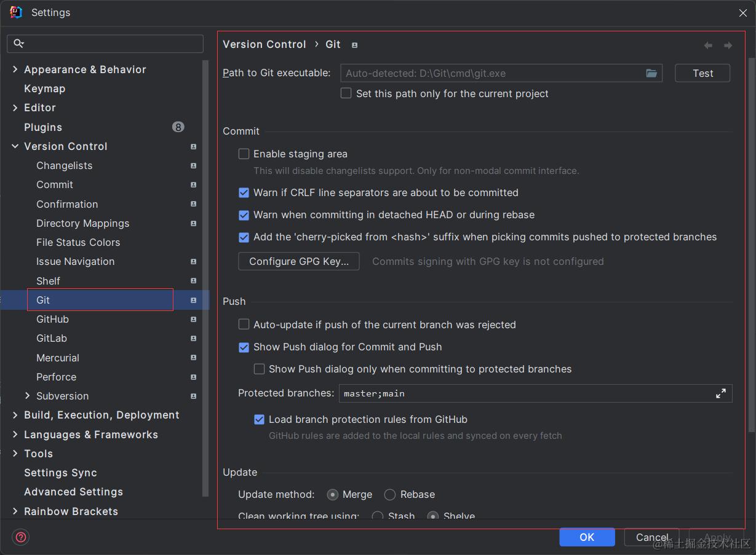Click the search magnifier icon in settings search

(x=18, y=43)
